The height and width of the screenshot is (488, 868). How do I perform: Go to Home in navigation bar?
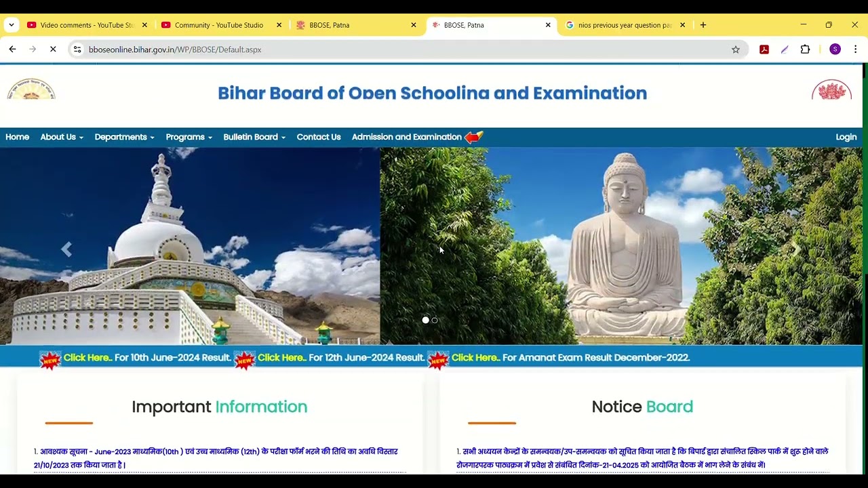[18, 137]
